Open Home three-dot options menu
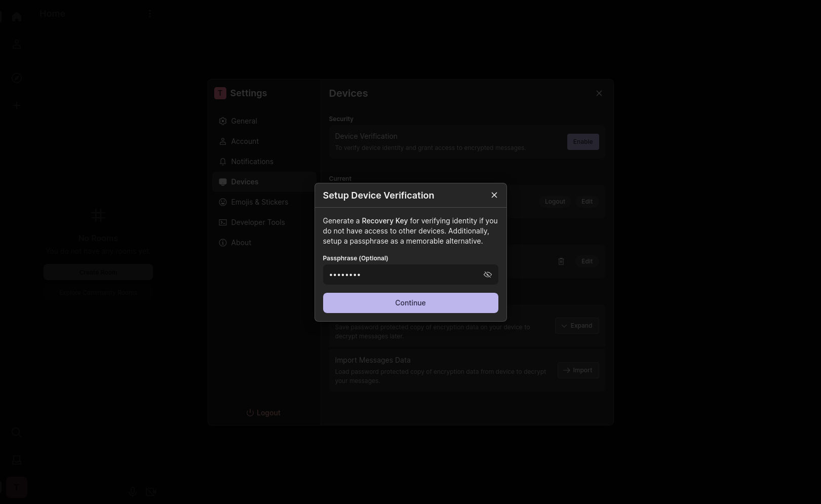 [149, 14]
